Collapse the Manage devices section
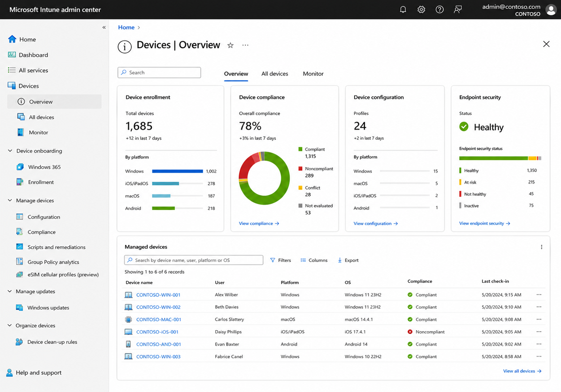 click(10, 200)
